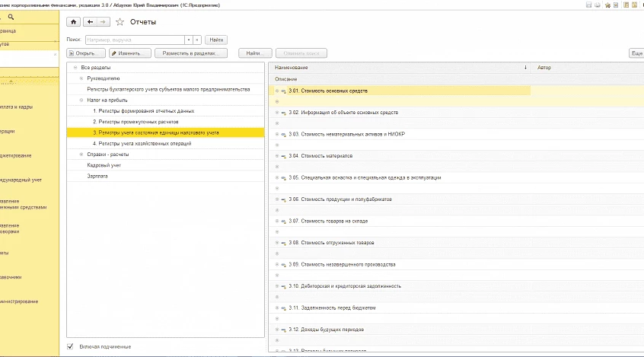Image resolution: width=644 pixels, height=357 pixels.
Task: Click the Открыть... button
Action: pyautogui.click(x=86, y=53)
